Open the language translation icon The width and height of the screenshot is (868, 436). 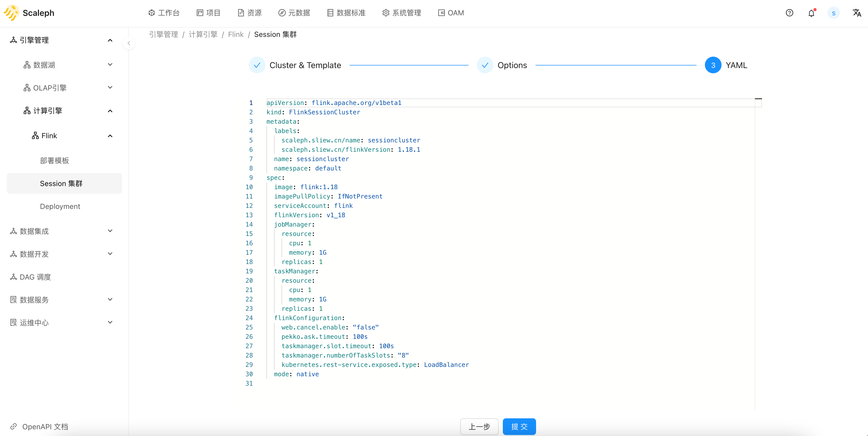857,13
